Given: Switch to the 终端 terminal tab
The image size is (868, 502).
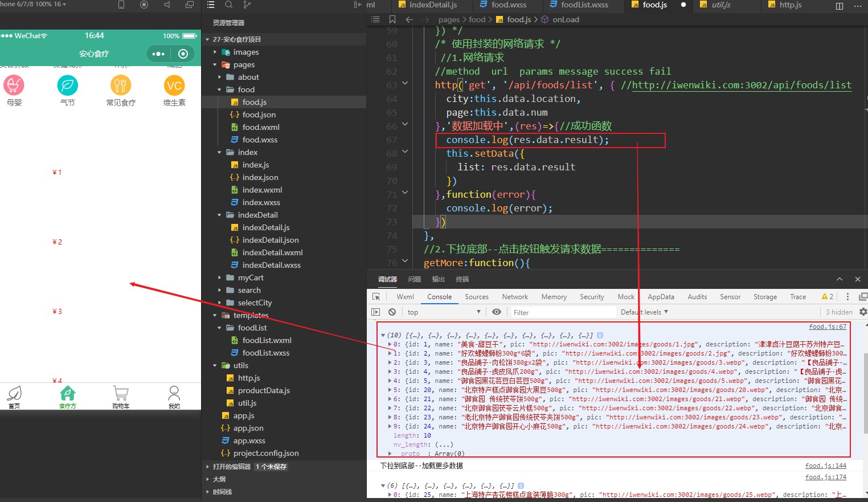Looking at the screenshot, I should coord(462,279).
